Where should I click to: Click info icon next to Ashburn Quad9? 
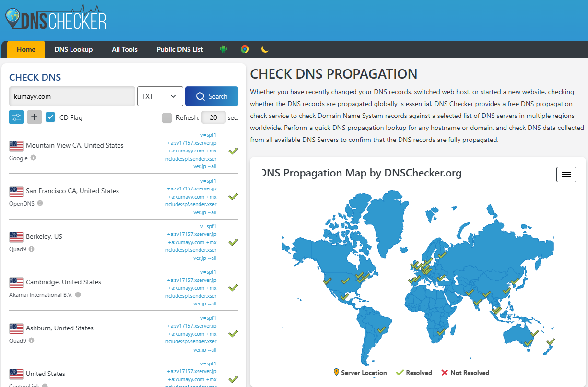click(x=32, y=340)
